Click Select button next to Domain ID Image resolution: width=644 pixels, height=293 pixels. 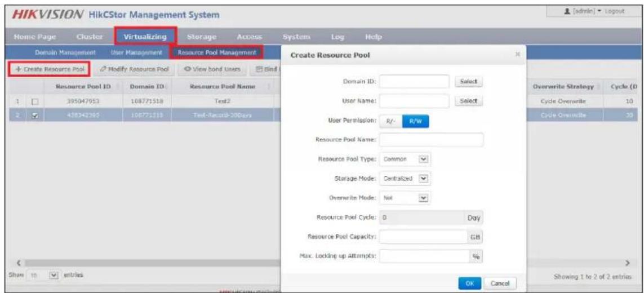[x=469, y=82]
